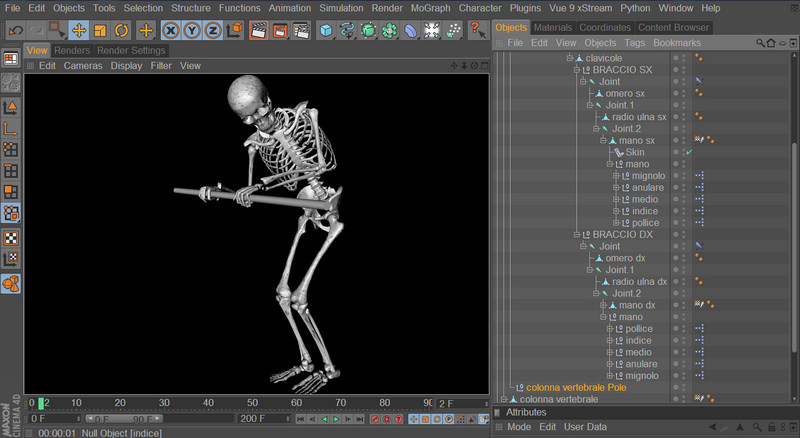Click the Record keyframe button
The height and width of the screenshot is (438, 800).
pos(375,419)
